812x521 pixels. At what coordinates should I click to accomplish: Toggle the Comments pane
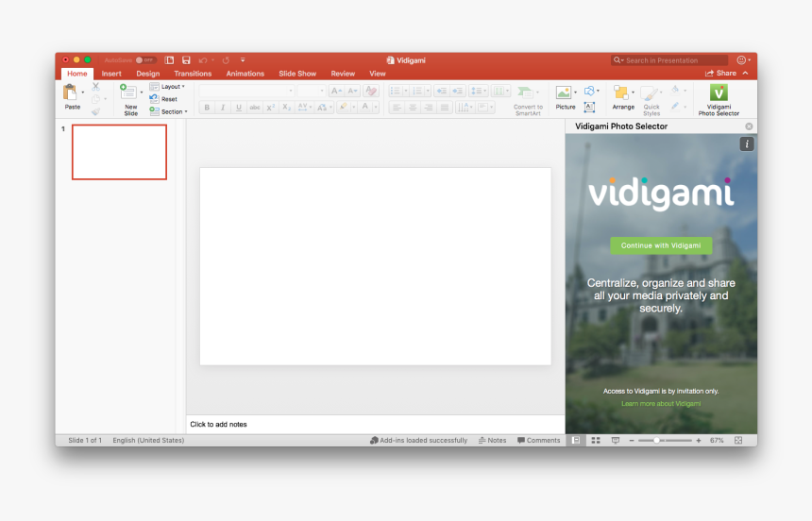pyautogui.click(x=538, y=440)
